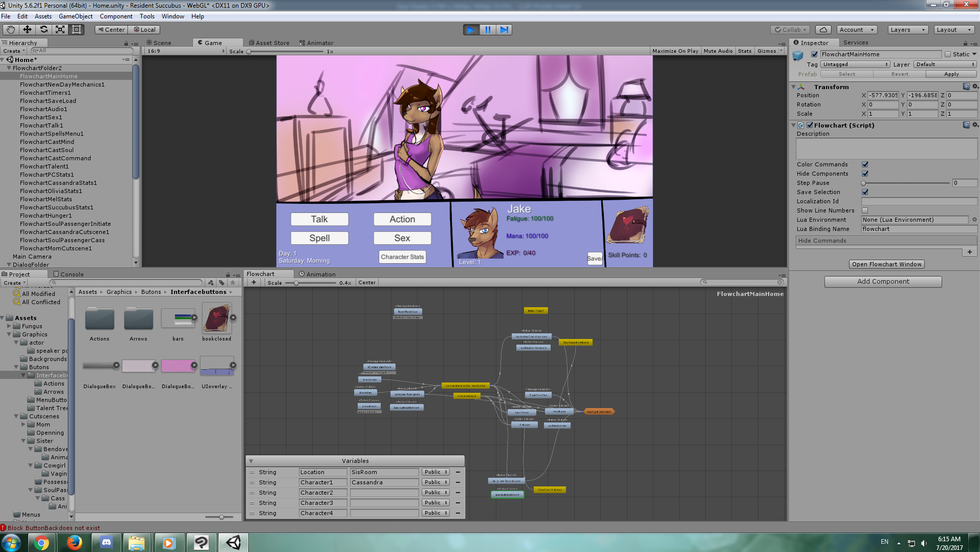Click the Apply prefab button
The height and width of the screenshot is (552, 980).
(x=951, y=74)
